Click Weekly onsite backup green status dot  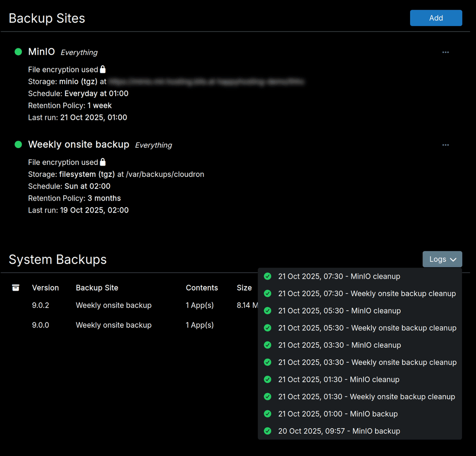pyautogui.click(x=19, y=144)
